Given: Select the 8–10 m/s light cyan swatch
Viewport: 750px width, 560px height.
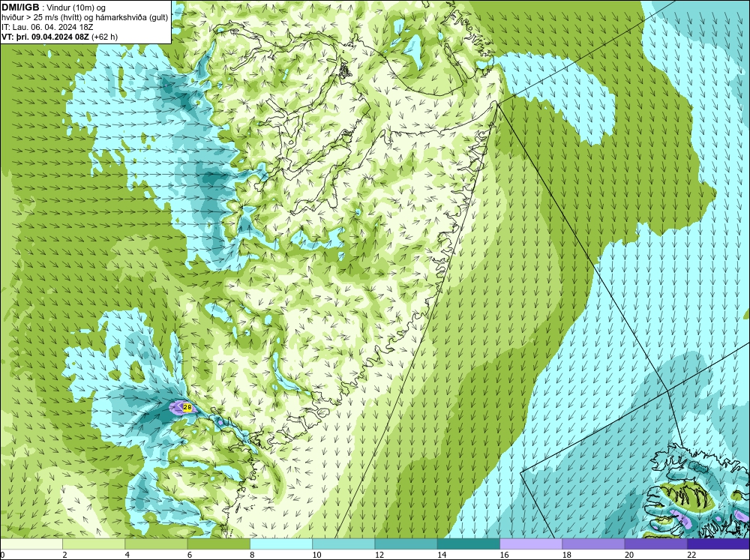Looking at the screenshot, I should pos(281,544).
